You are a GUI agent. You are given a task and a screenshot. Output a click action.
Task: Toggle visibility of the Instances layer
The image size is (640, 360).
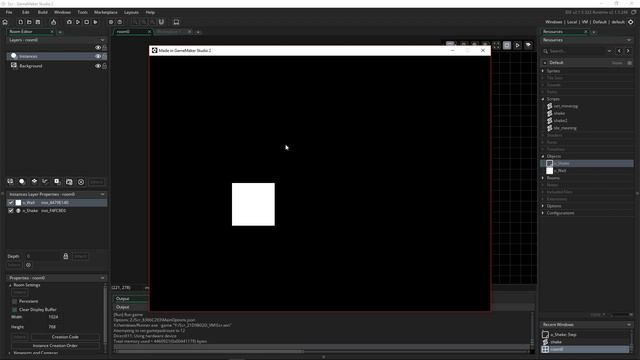tap(98, 56)
